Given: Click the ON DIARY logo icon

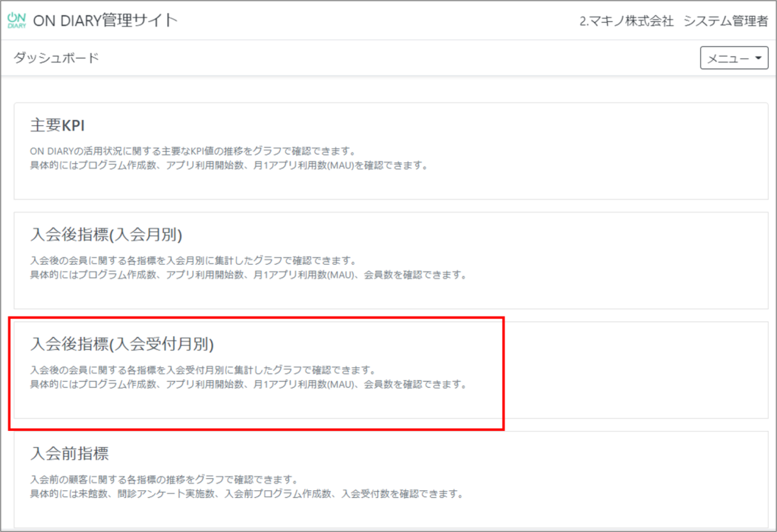Looking at the screenshot, I should pos(17,19).
